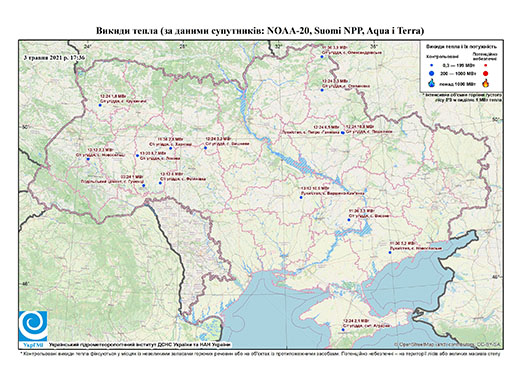Select the Олександрівське 11:36 marker dot
Image resolution: width=520 pixels, height=368 pixels.
(322, 57)
